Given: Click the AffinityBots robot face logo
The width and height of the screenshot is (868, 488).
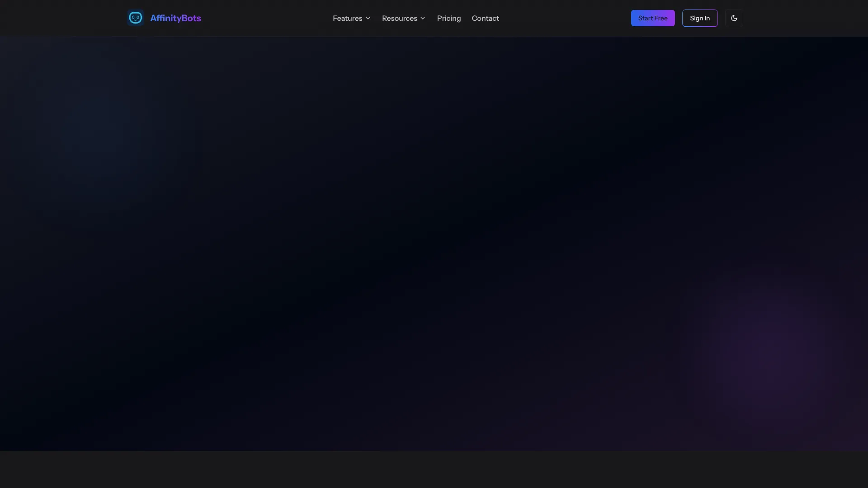Looking at the screenshot, I should click(x=135, y=18).
